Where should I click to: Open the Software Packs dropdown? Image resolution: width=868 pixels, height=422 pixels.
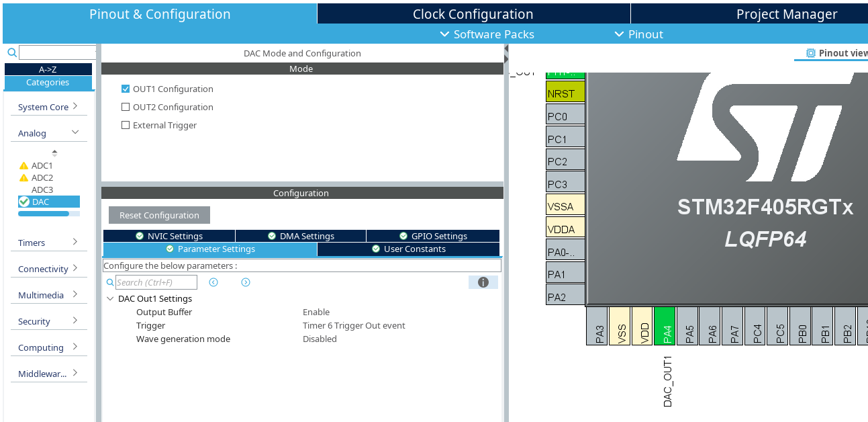(x=487, y=34)
